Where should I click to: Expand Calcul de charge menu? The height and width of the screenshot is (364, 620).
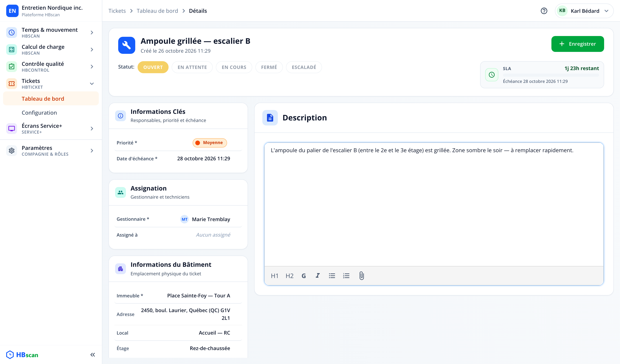51,49
